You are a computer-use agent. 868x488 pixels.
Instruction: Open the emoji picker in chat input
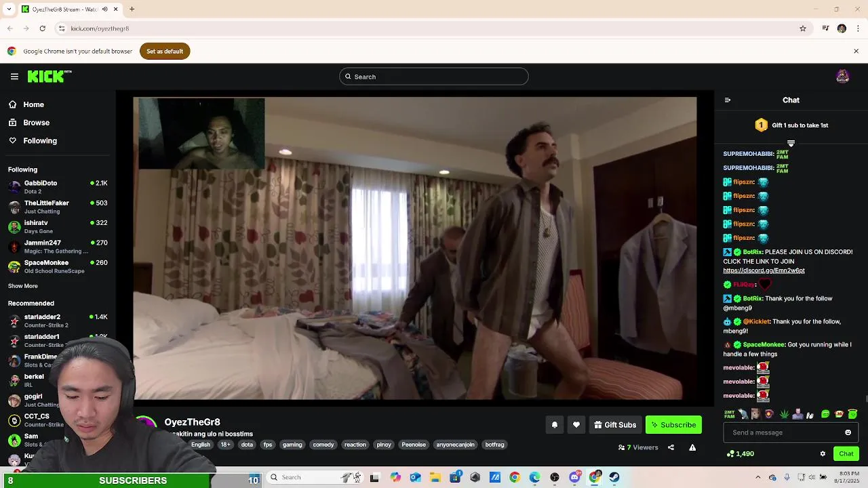click(x=848, y=432)
